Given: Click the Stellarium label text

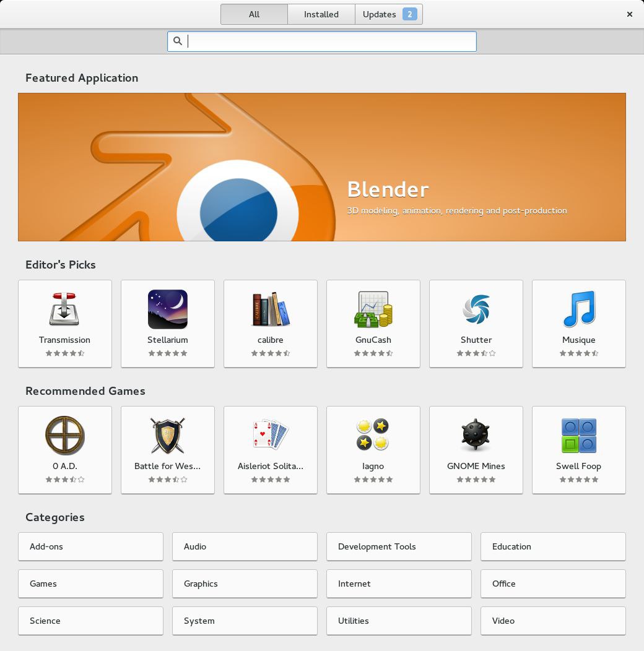Looking at the screenshot, I should tap(167, 340).
